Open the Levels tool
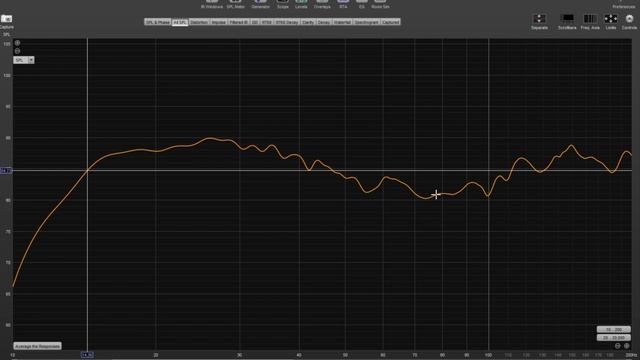This screenshot has width=640, height=360. tap(301, 4)
